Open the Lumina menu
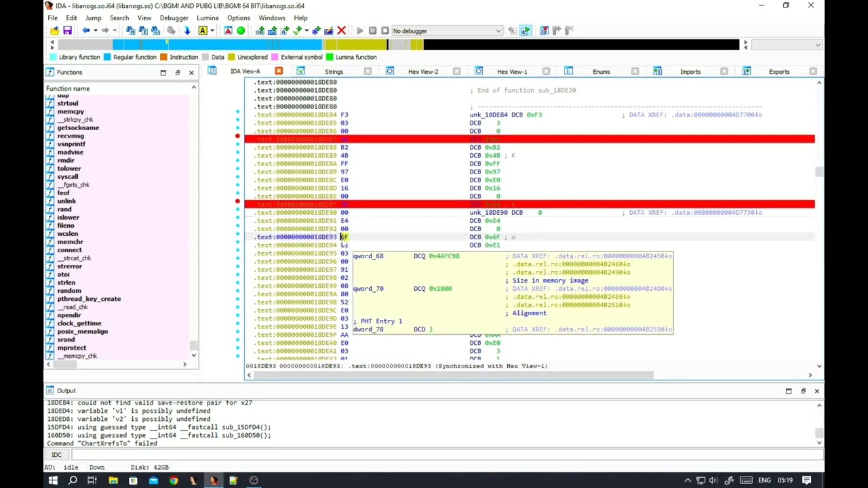Image resolution: width=868 pixels, height=488 pixels. coord(208,18)
